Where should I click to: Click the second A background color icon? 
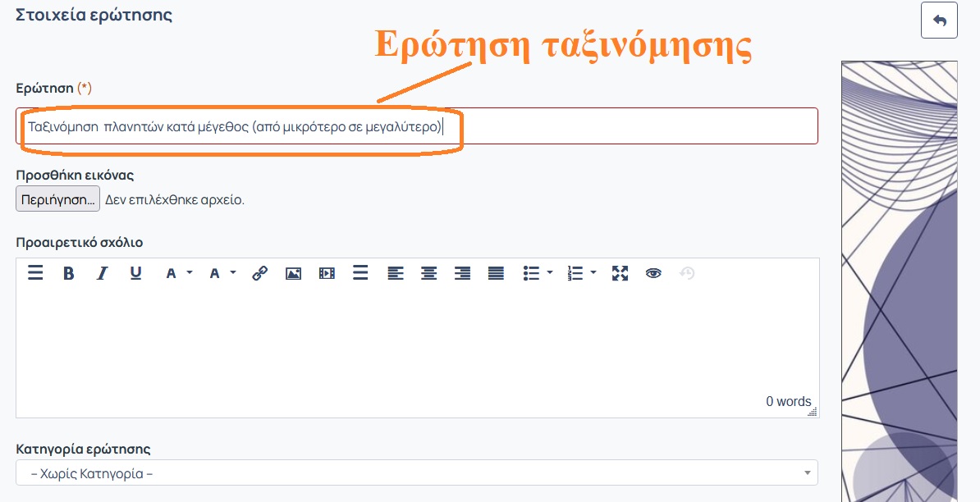point(214,273)
